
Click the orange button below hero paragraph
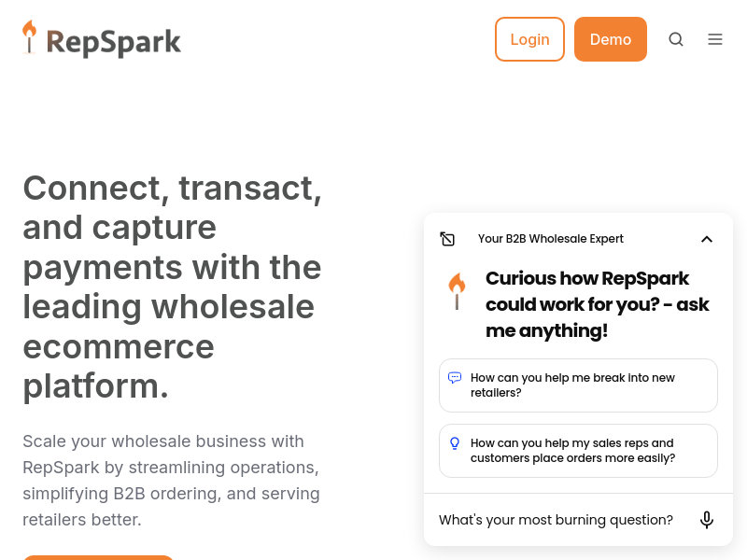point(98,557)
